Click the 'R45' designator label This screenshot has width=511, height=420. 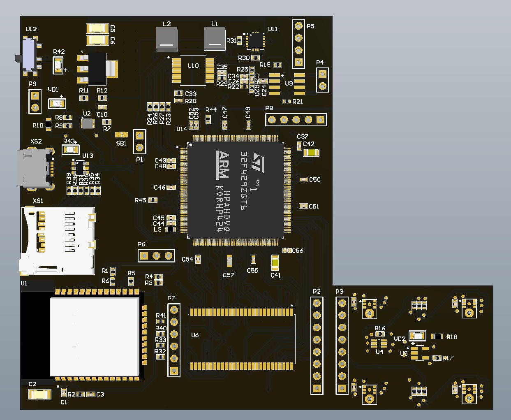pos(141,200)
